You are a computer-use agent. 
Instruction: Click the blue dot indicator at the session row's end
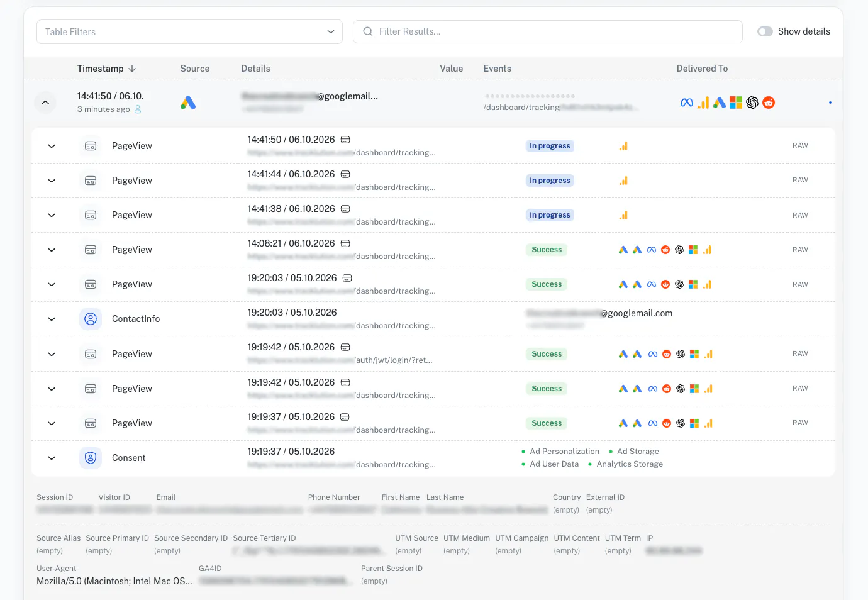(x=830, y=103)
